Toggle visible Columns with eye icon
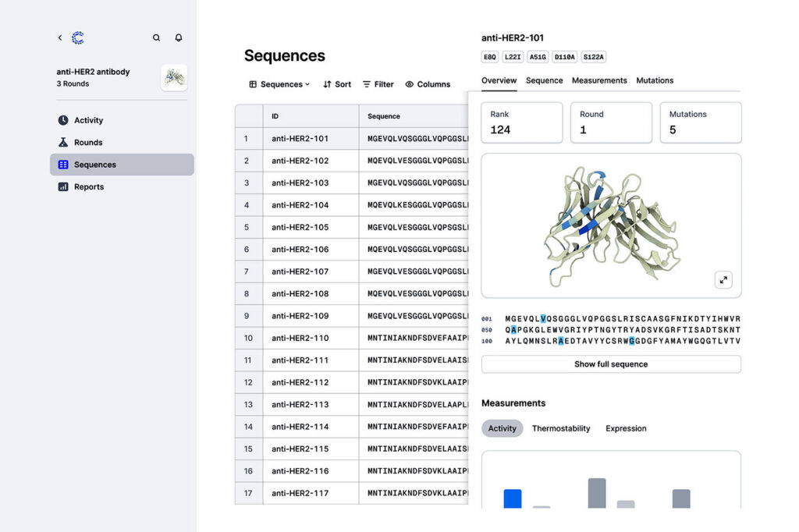This screenshot has height=532, width=799. pos(428,84)
